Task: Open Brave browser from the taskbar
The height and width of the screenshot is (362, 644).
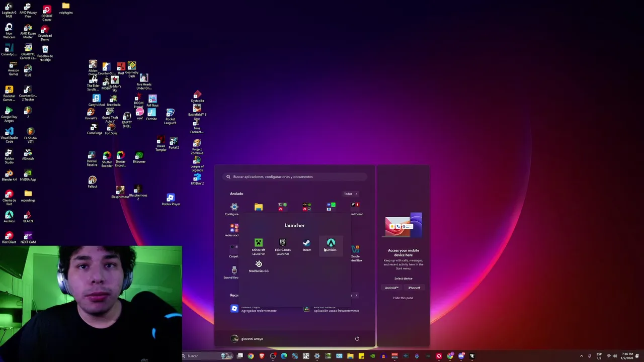Action: (262, 356)
